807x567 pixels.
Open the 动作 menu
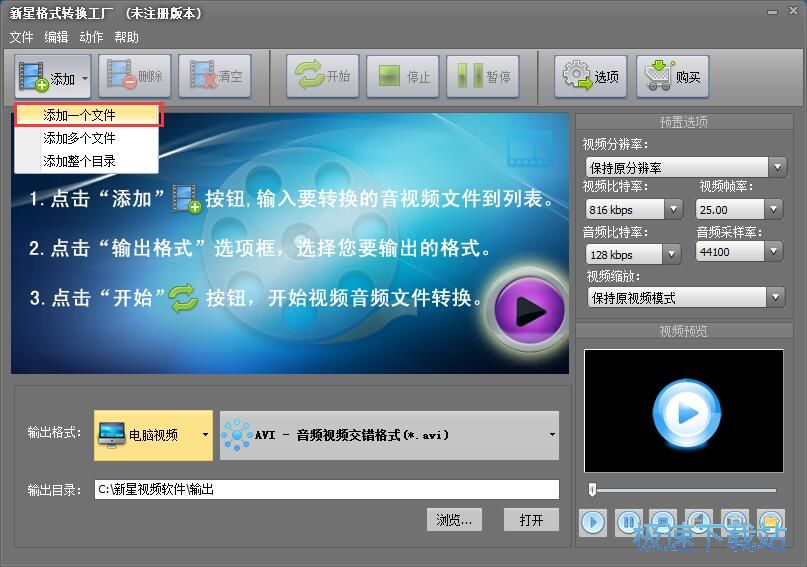(x=91, y=37)
